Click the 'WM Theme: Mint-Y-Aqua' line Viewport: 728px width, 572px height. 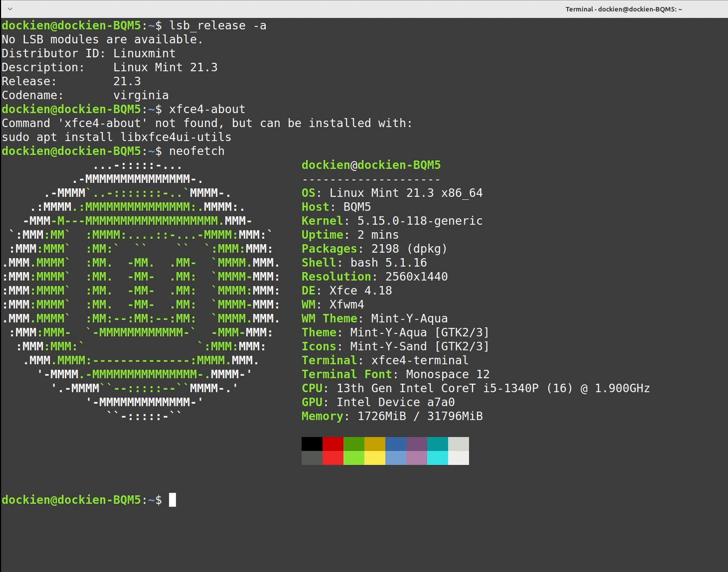point(375,319)
